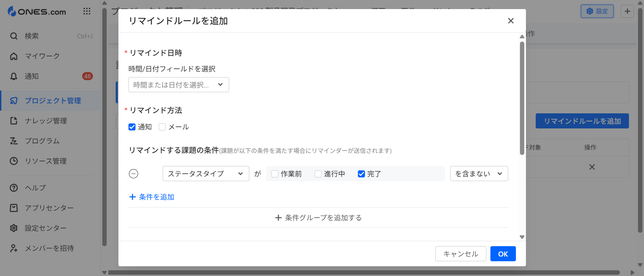Open 設定センター menu item
The image size is (644, 276).
tap(50, 228)
